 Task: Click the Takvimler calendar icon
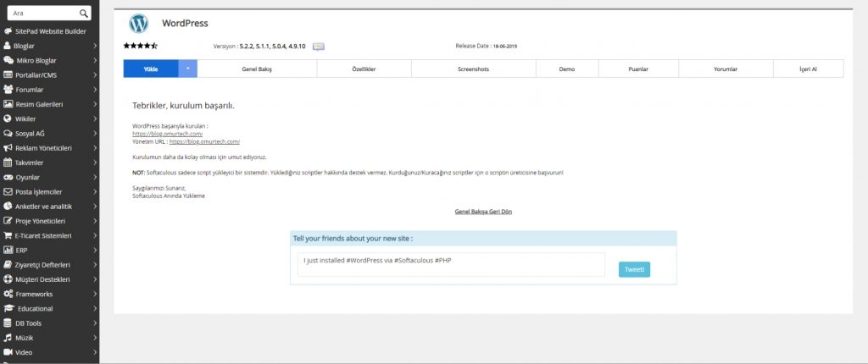coord(7,163)
